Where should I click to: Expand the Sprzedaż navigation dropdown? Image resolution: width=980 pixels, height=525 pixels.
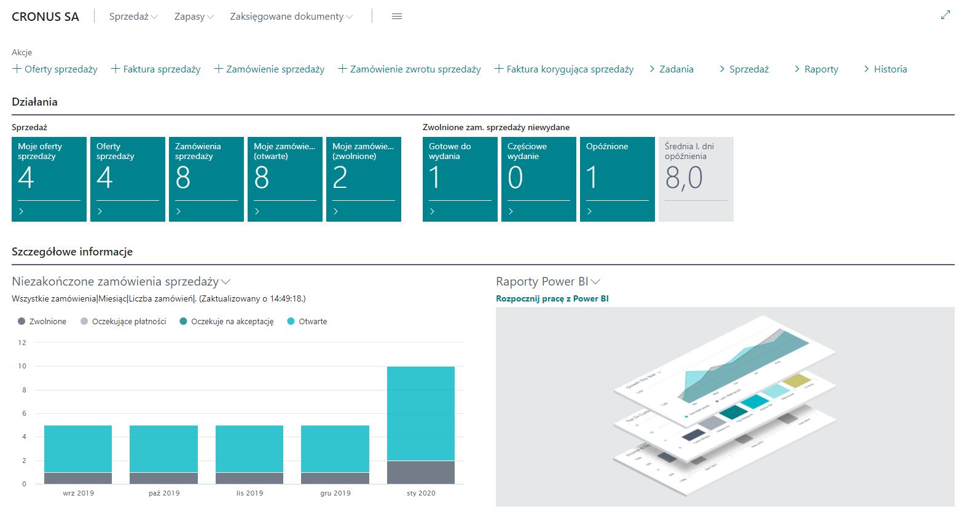point(133,17)
